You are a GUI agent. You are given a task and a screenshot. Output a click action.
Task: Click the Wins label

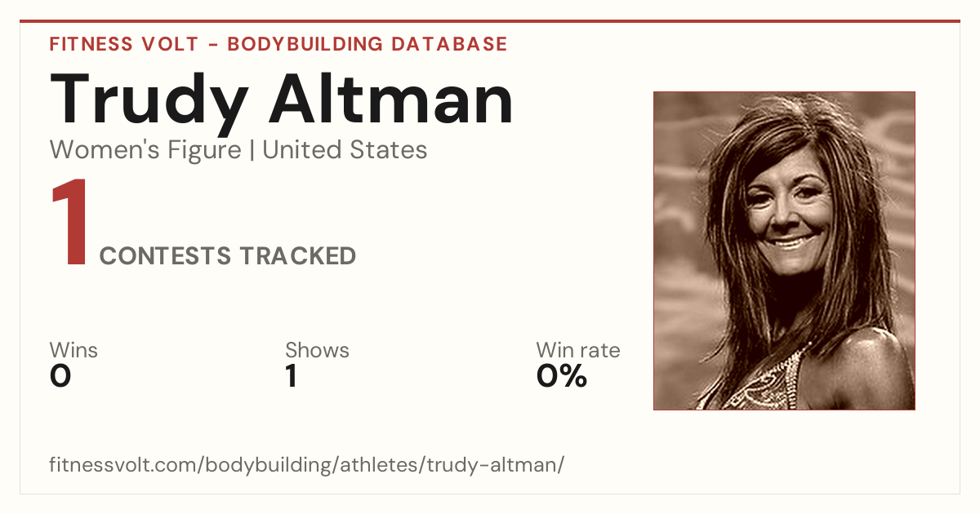73,351
